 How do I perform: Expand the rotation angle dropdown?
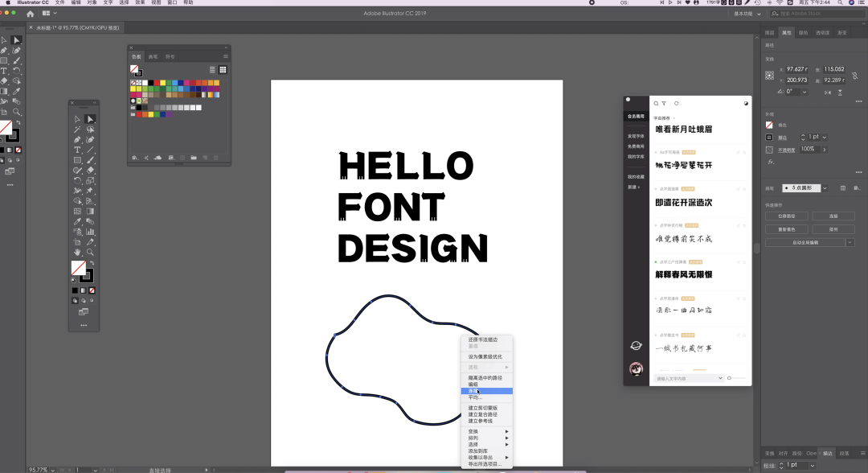(x=806, y=92)
